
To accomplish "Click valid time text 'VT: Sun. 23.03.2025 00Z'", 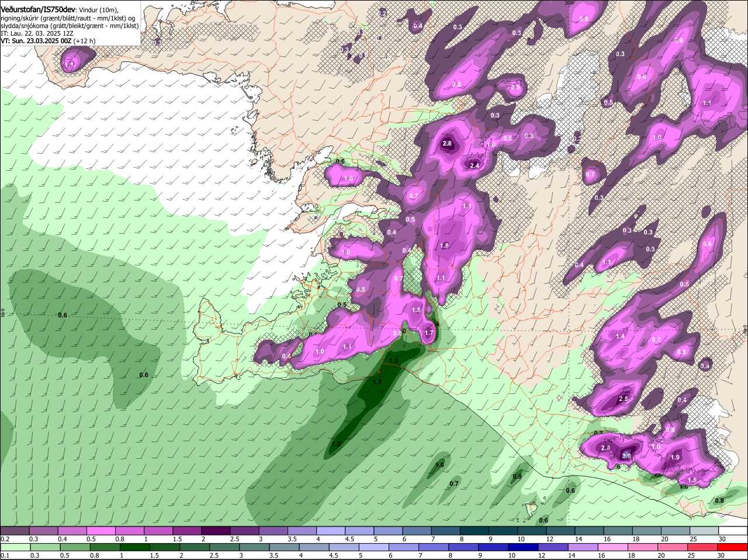I will pos(36,41).
